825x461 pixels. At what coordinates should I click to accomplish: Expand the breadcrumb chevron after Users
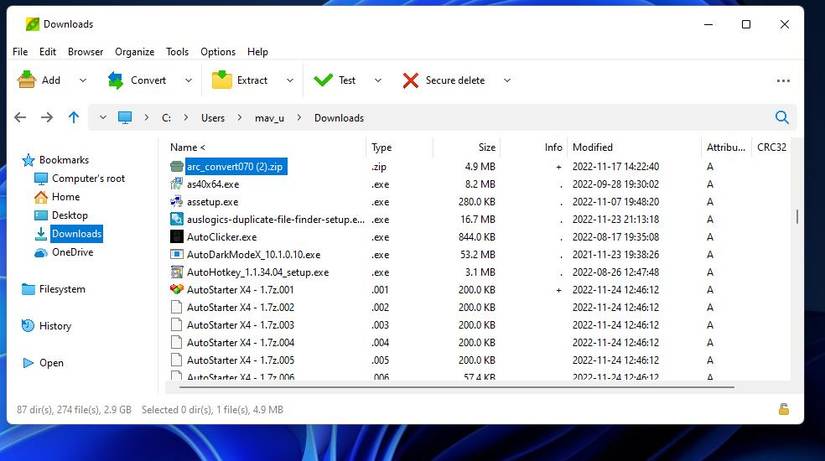click(x=239, y=118)
